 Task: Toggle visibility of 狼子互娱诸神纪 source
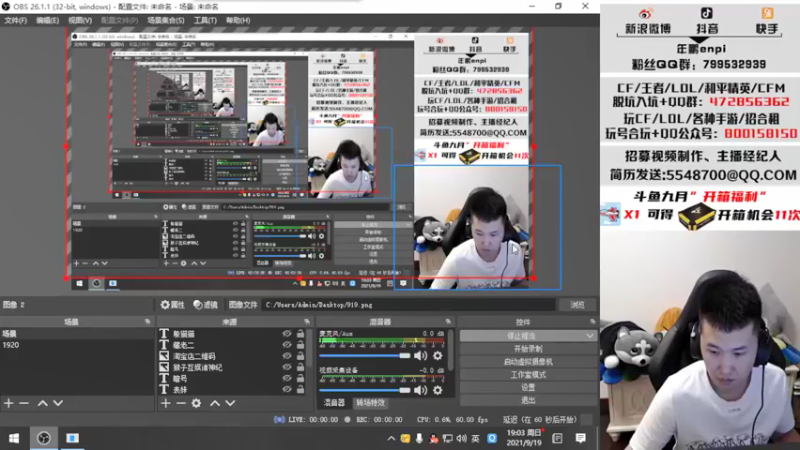[287, 367]
